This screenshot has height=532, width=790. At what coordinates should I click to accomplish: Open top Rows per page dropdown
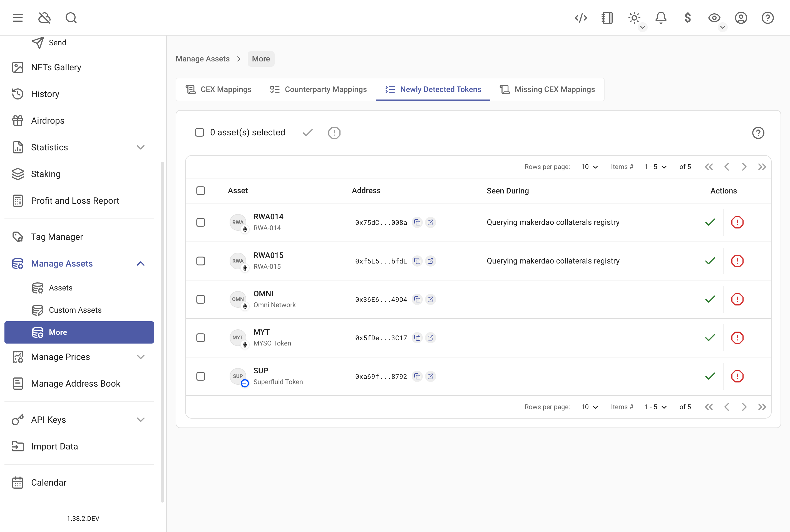tap(590, 167)
